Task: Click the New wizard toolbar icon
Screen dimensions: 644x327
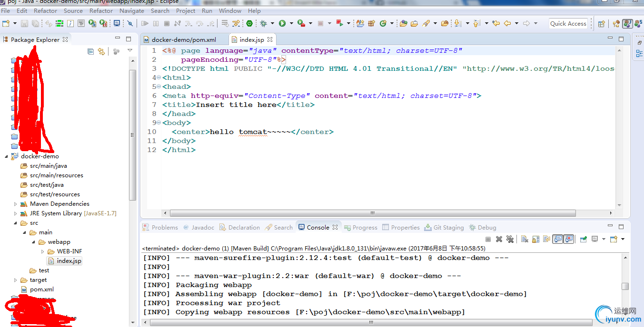Action: 6,23
